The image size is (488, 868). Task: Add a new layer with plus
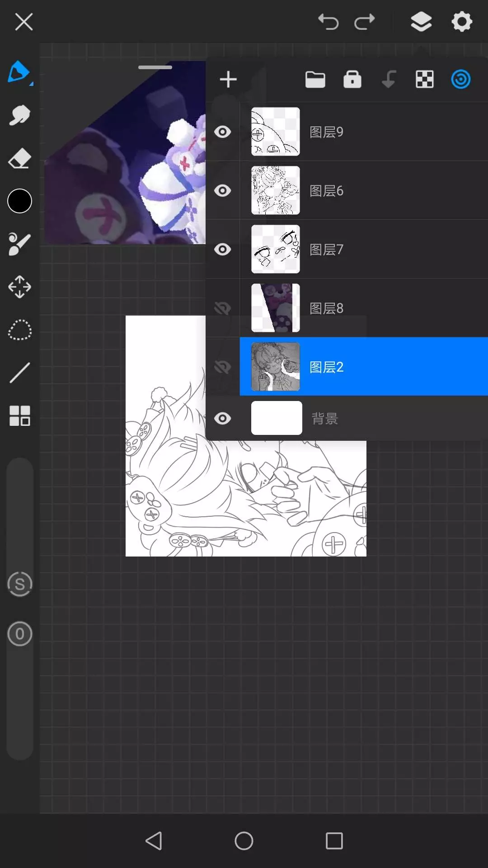coord(228,80)
